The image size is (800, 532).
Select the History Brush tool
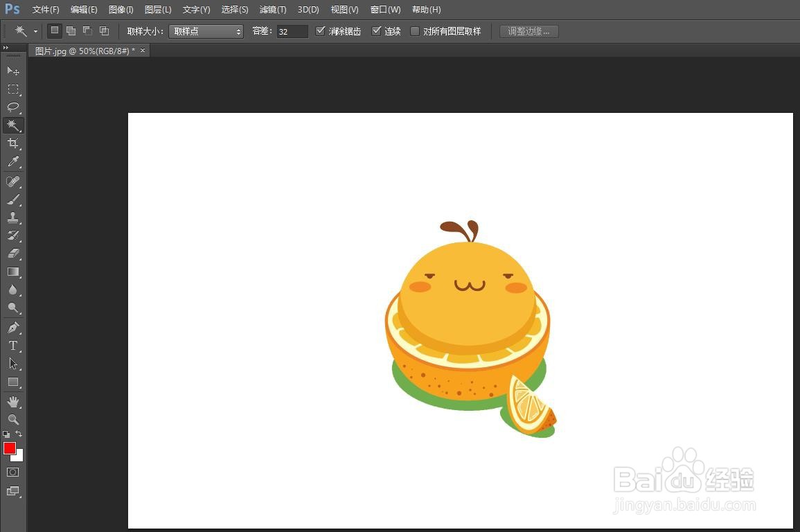(13, 236)
